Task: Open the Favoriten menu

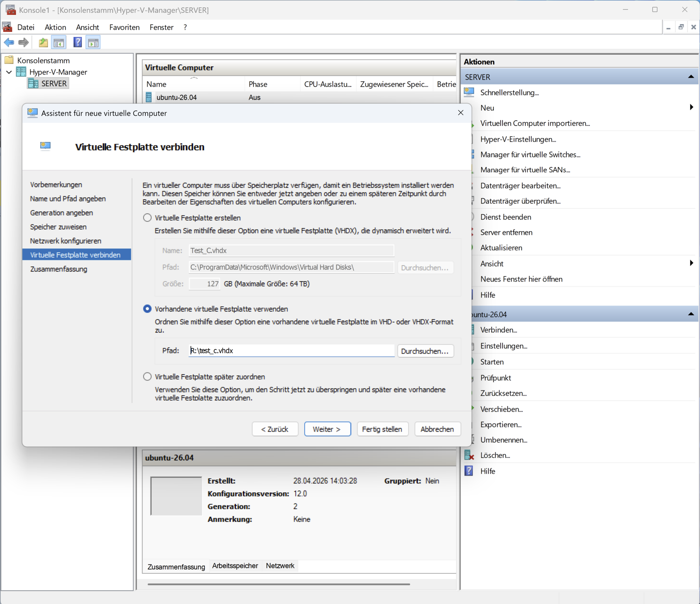Action: (x=124, y=27)
